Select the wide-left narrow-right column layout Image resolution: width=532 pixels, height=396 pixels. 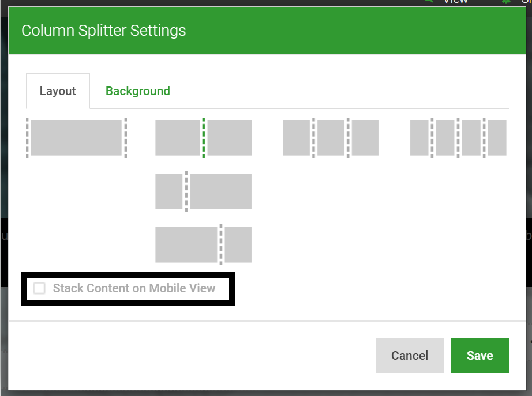pos(203,244)
